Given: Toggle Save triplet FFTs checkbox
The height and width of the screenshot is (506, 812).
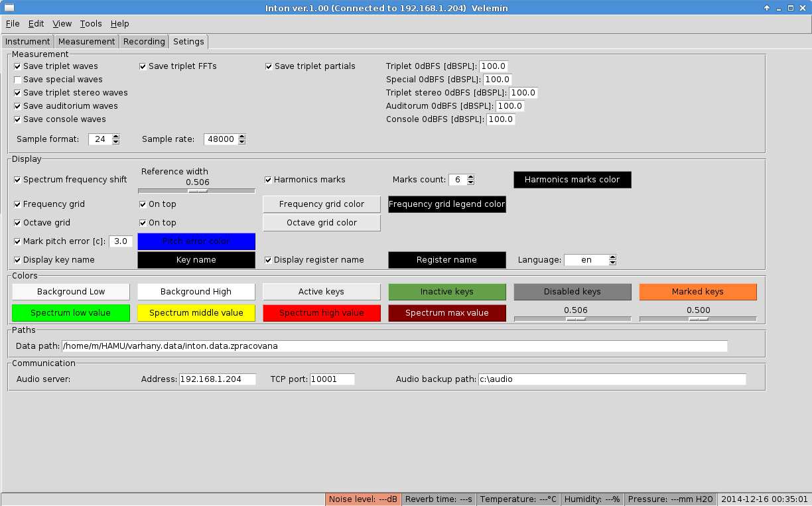Looking at the screenshot, I should (143, 66).
